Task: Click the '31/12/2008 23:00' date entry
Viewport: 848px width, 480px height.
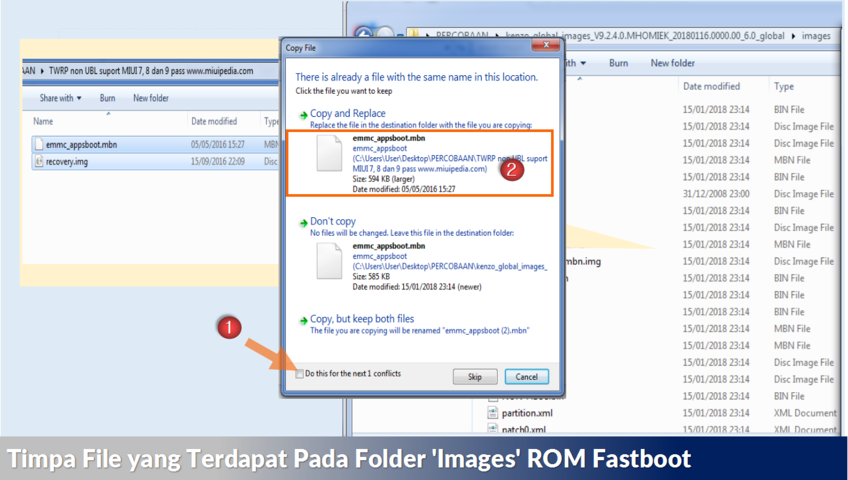Action: coord(716,194)
